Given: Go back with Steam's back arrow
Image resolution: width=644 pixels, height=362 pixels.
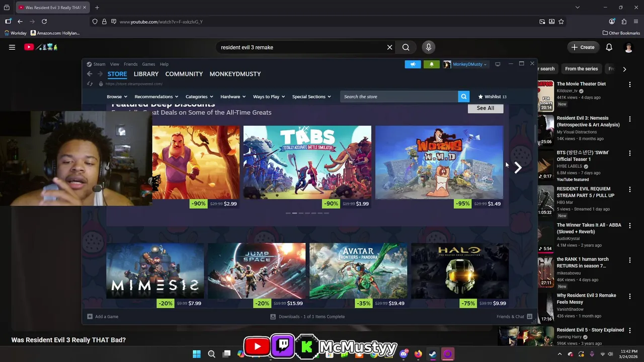Looking at the screenshot, I should click(90, 74).
